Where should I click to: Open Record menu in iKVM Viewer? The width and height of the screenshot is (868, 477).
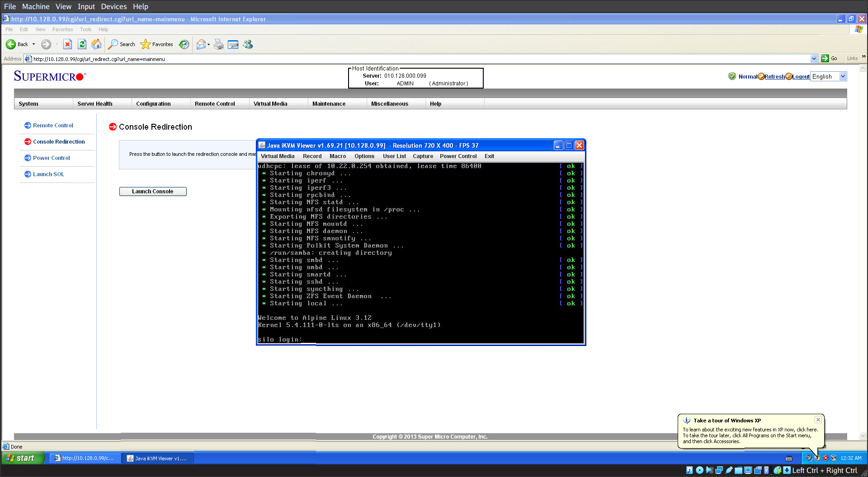pos(312,156)
